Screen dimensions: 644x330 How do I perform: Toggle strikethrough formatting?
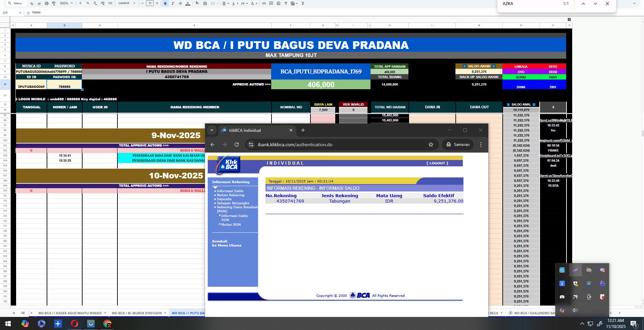pyautogui.click(x=180, y=3)
